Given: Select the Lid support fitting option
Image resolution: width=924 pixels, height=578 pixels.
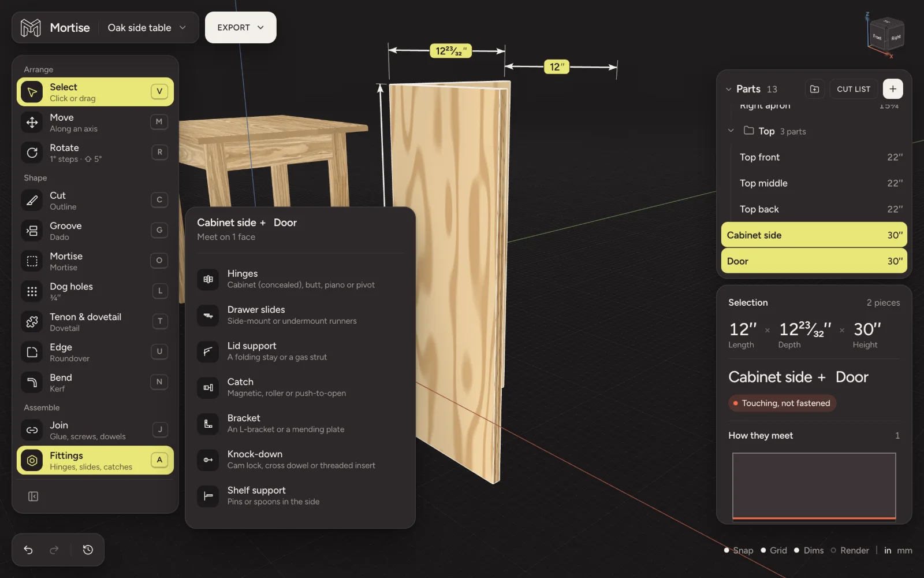Looking at the screenshot, I should (x=300, y=351).
